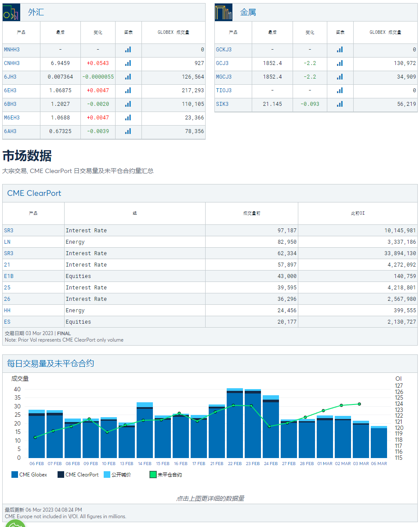Click the 外汇 section icon
The height and width of the screenshot is (527, 420).
[x=11, y=12]
